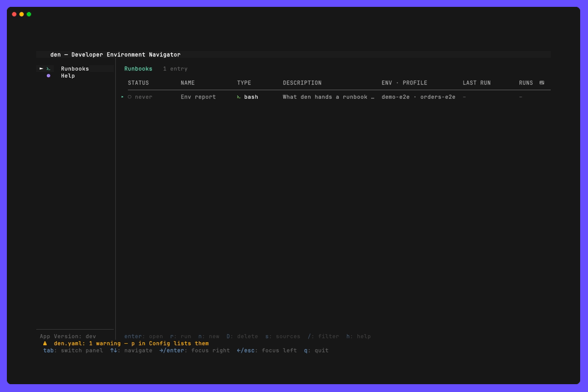
Task: Click the 'demo-e2e · orders-e2e' cell
Action: click(418, 97)
